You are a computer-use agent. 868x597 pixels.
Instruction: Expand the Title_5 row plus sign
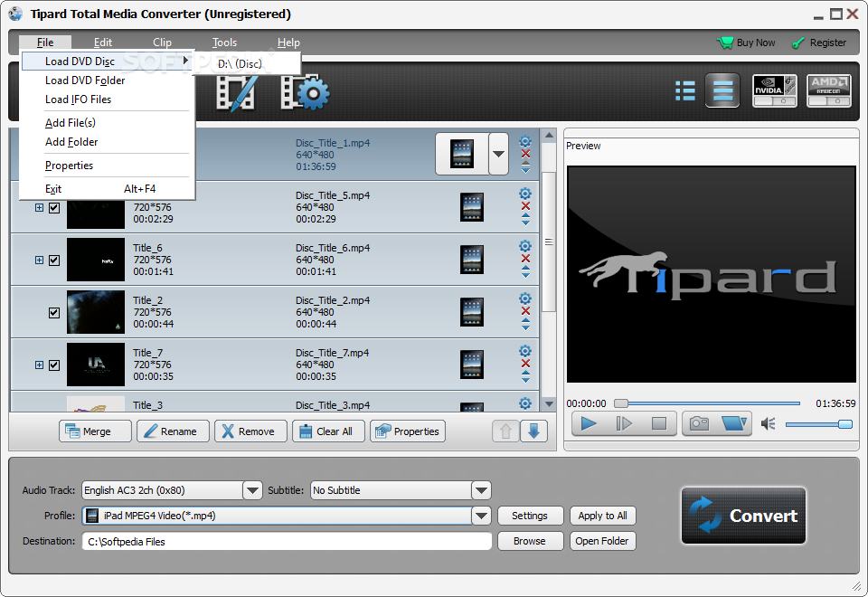point(39,208)
